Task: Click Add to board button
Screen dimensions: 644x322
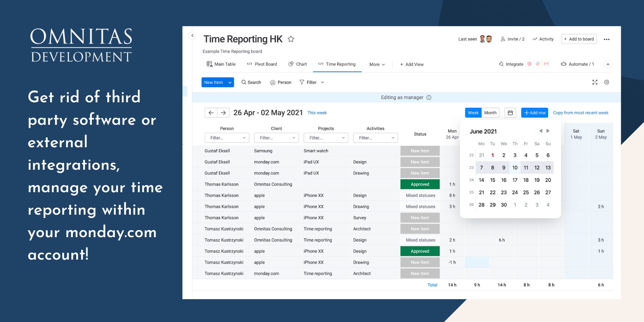Action: click(579, 39)
